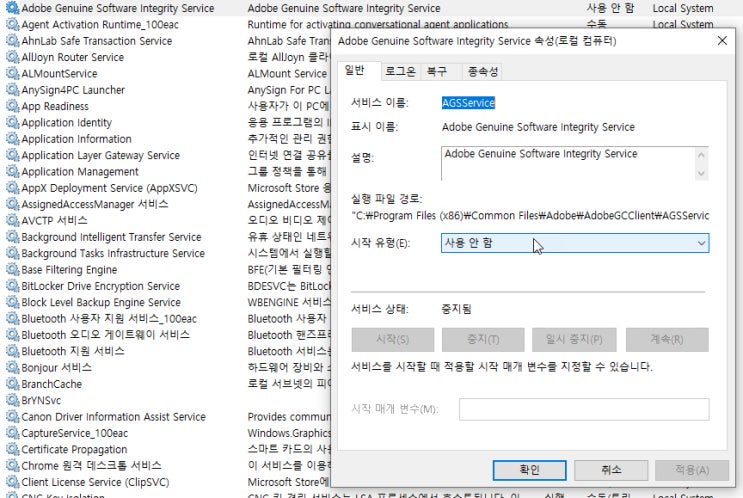Click the executable path text
743x498 pixels.
coord(530,216)
